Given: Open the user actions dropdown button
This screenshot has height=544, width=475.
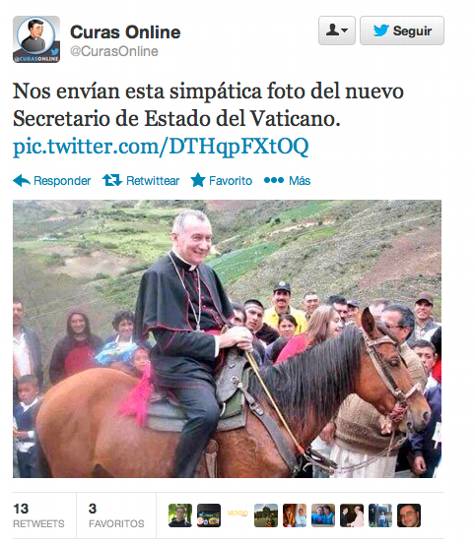Looking at the screenshot, I should (x=337, y=31).
